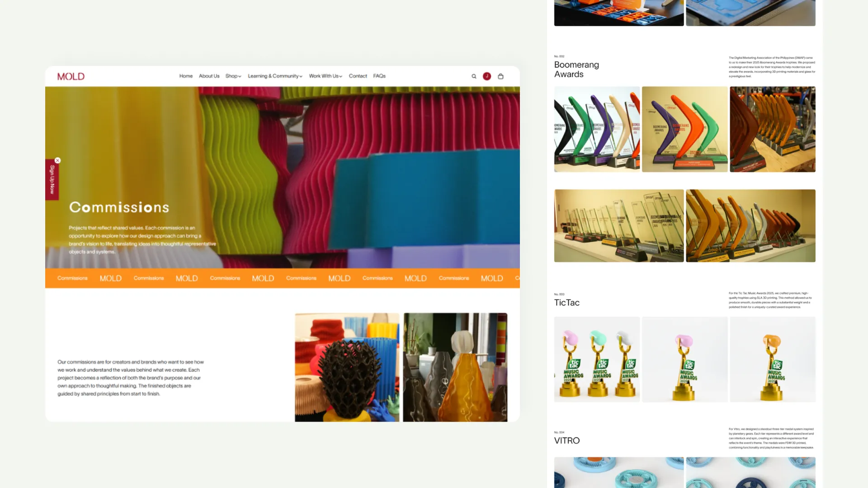Expand the Shop dropdown menu

pos(233,76)
